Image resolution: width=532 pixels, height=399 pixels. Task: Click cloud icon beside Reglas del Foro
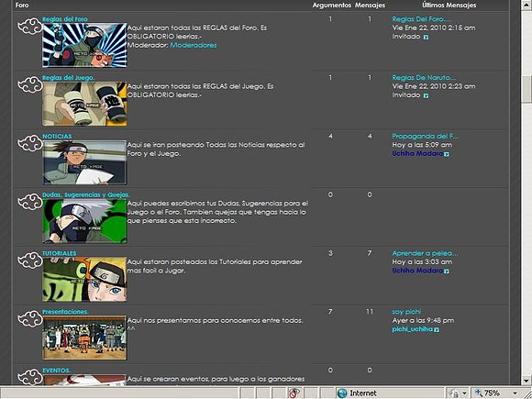[x=29, y=27]
